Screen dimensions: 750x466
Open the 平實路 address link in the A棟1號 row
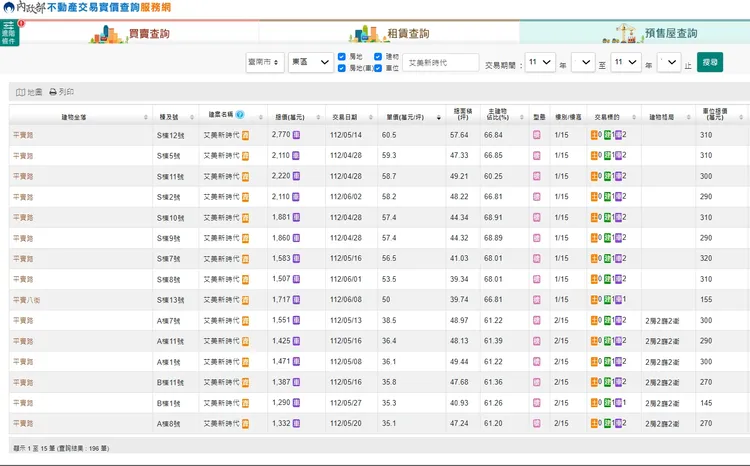coord(23,362)
